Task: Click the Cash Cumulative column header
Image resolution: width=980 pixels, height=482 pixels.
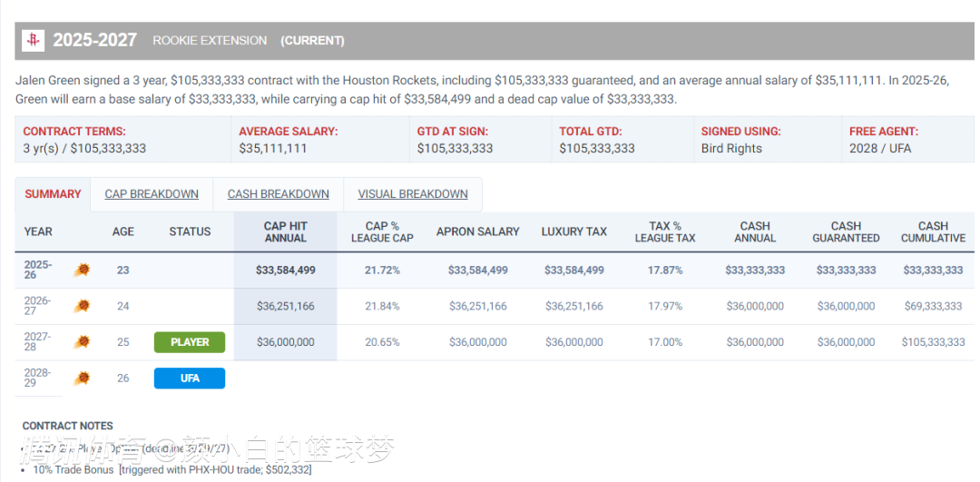Action: tap(932, 231)
